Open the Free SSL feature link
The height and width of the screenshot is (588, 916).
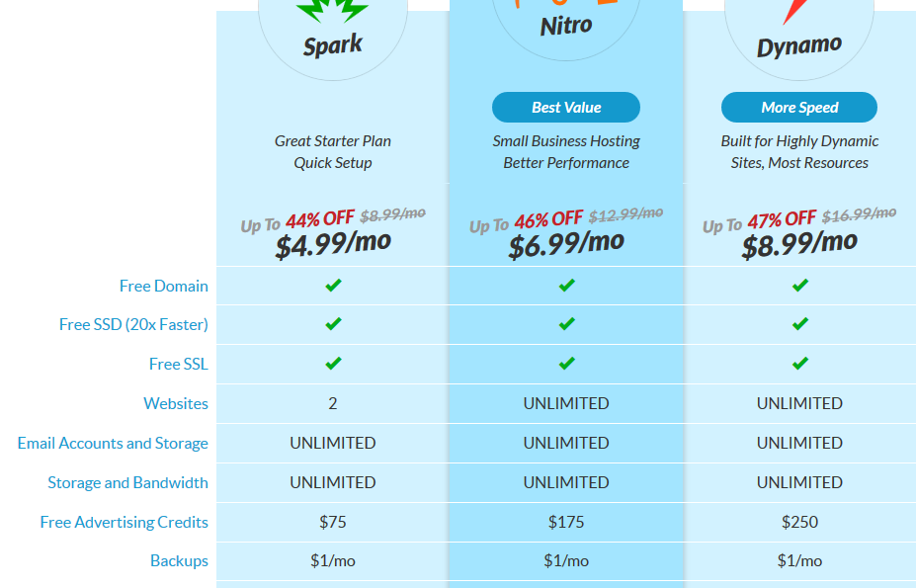point(178,364)
